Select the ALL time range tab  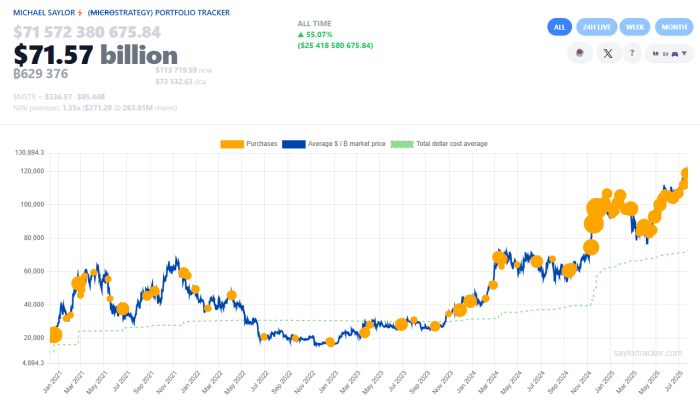(560, 27)
